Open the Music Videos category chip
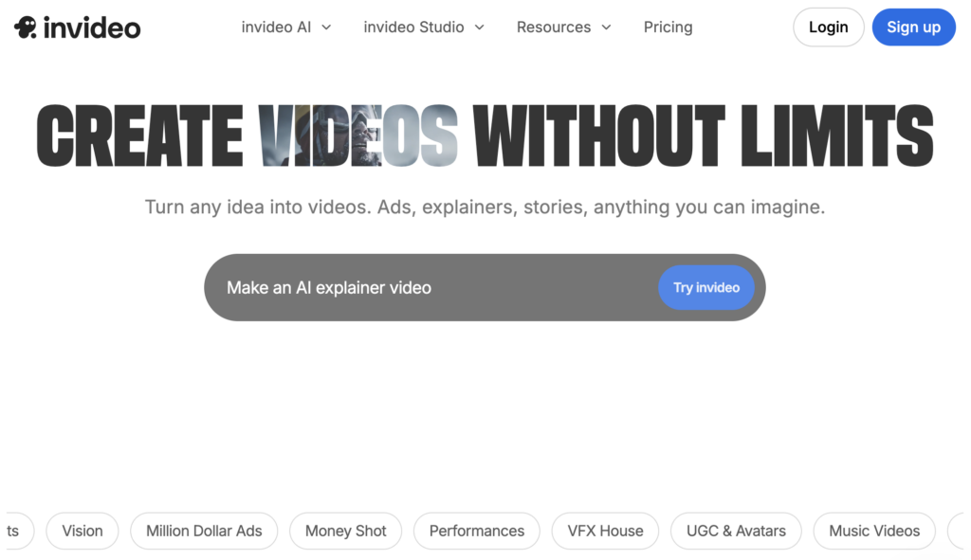Viewport: 971px width, 560px height. (x=873, y=531)
